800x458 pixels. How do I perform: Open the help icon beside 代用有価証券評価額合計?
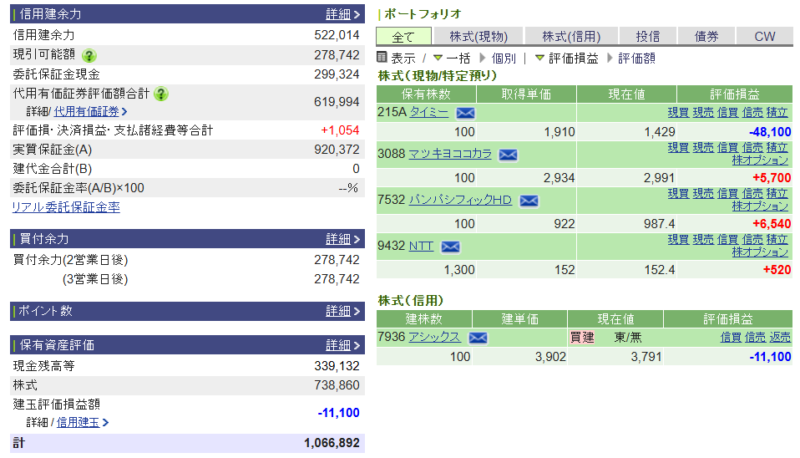161,94
